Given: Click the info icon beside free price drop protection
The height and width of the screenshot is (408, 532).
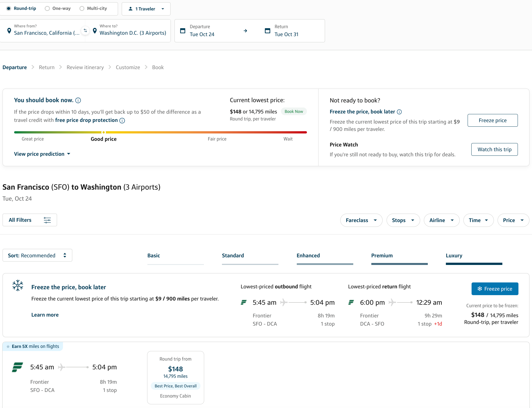Looking at the screenshot, I should pos(122,120).
